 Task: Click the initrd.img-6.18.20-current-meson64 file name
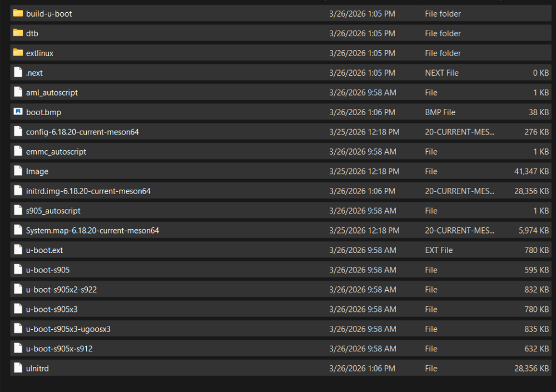click(88, 191)
